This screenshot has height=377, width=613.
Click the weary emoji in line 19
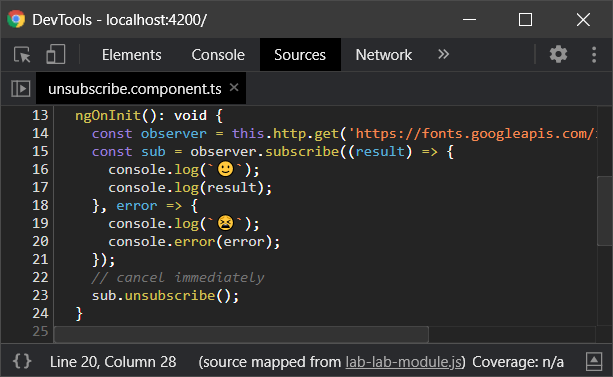(x=225, y=223)
